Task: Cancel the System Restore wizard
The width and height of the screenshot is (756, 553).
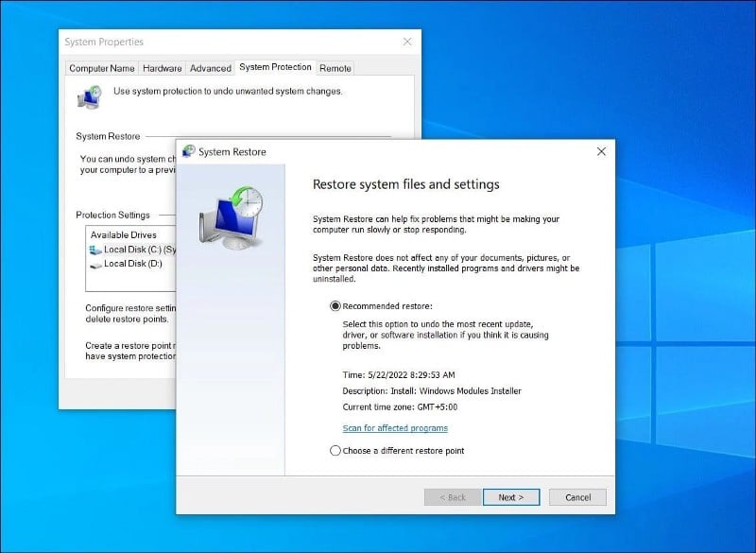Action: (576, 496)
